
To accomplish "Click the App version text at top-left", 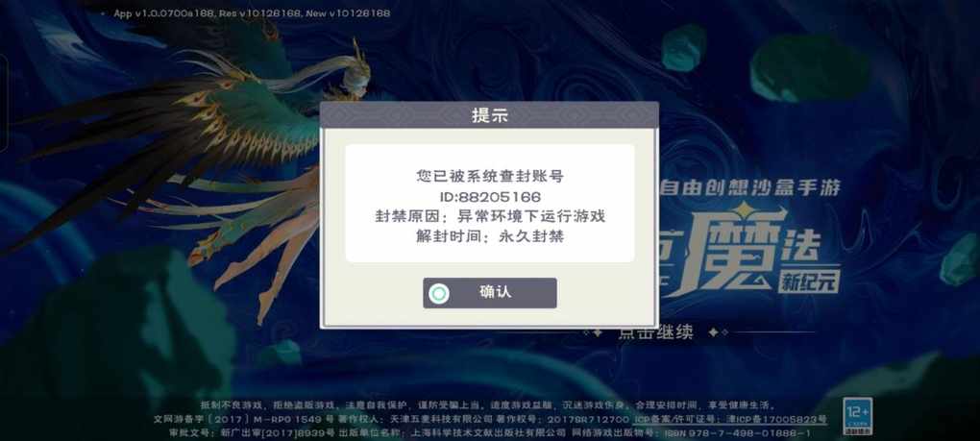I will pos(252,13).
